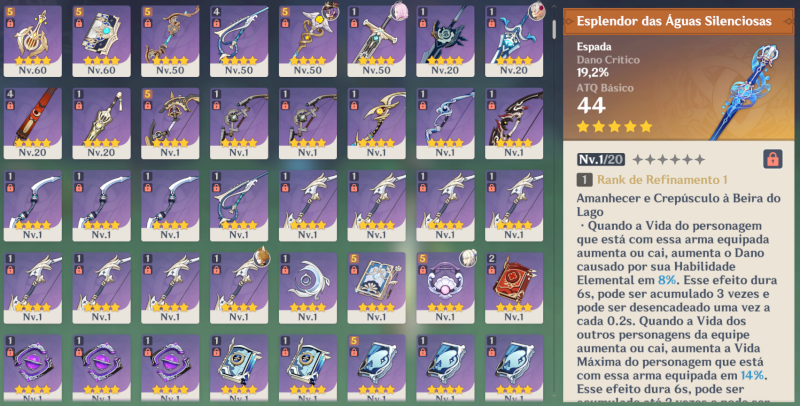The width and height of the screenshot is (800, 406).
Task: Choose the golden Nv.20 sword
Action: click(102, 123)
